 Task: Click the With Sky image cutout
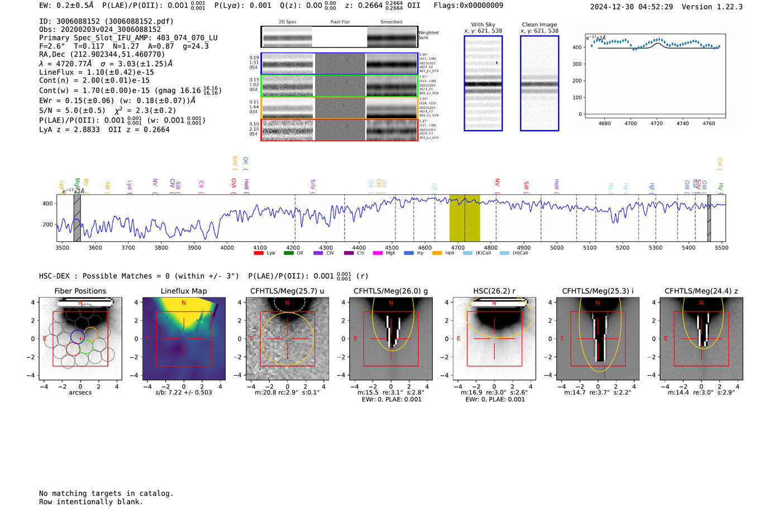pos(483,83)
